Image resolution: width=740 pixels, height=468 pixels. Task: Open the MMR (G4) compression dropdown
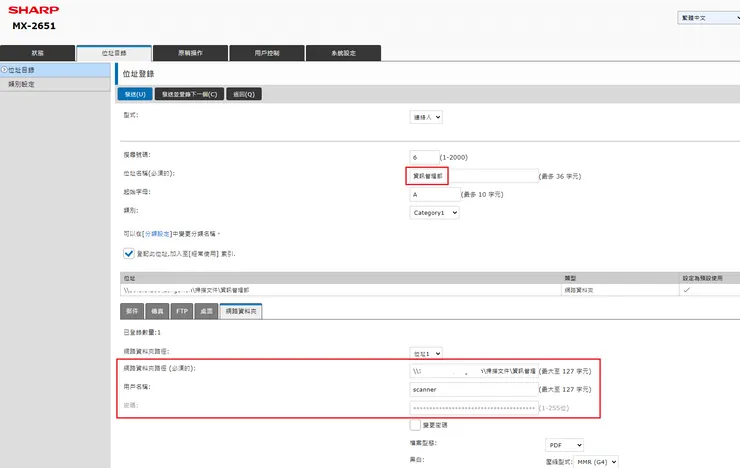(x=596, y=462)
